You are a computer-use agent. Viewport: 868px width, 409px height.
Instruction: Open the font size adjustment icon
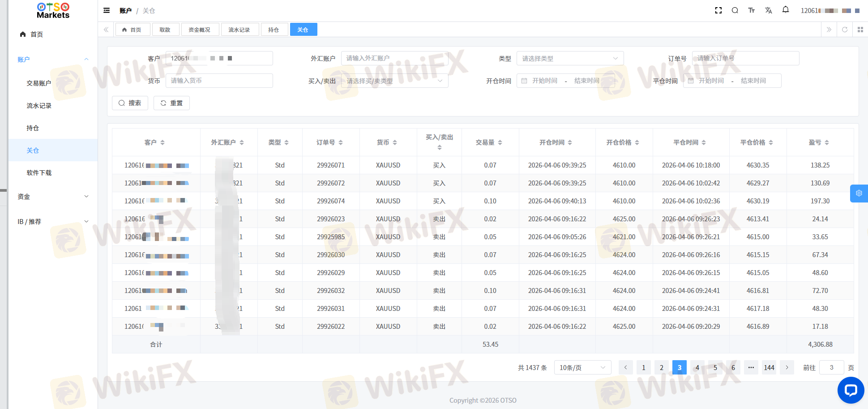pyautogui.click(x=752, y=10)
